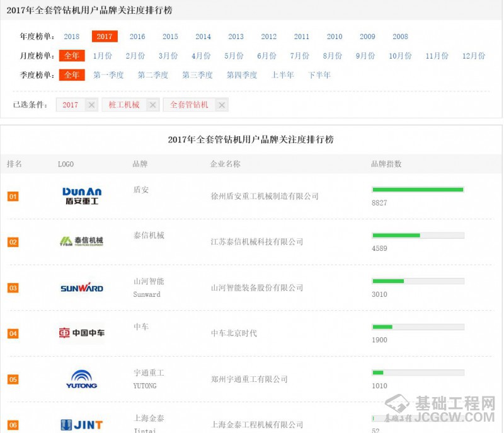Click the DunAn 盾安重工 brand logo
Viewport: 504px width, 433px height.
click(82, 196)
